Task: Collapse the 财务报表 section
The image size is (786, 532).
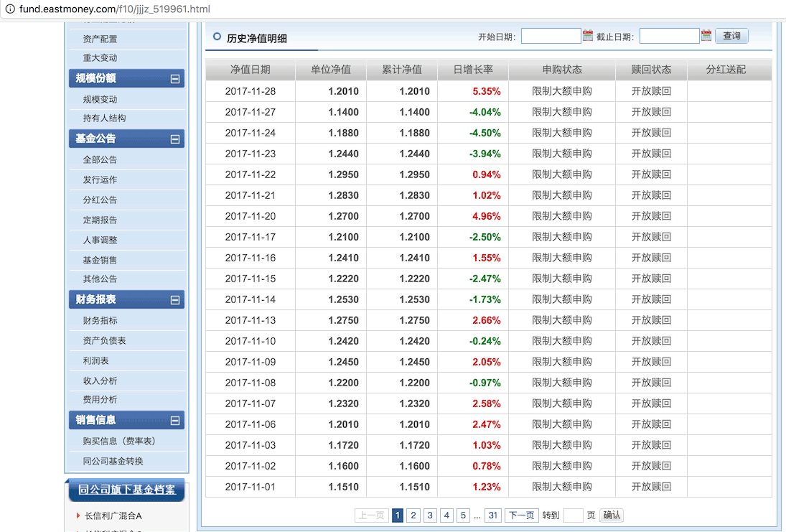Action: (x=175, y=300)
